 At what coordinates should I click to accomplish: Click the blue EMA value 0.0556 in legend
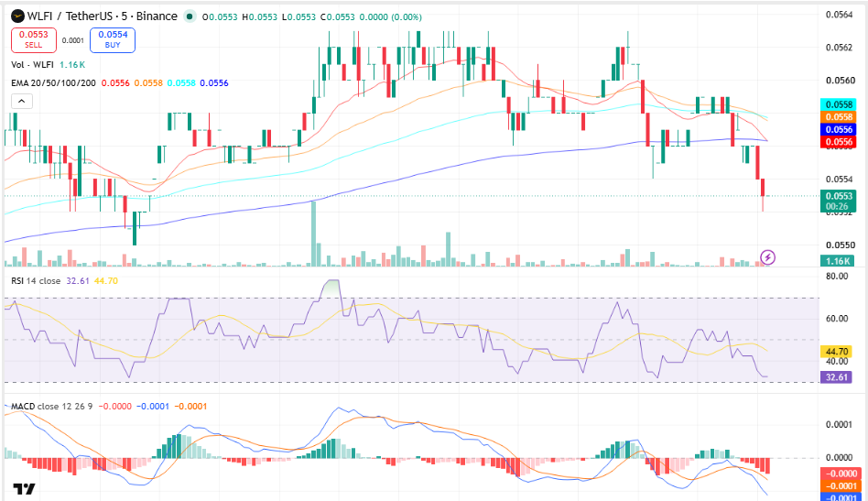(214, 83)
